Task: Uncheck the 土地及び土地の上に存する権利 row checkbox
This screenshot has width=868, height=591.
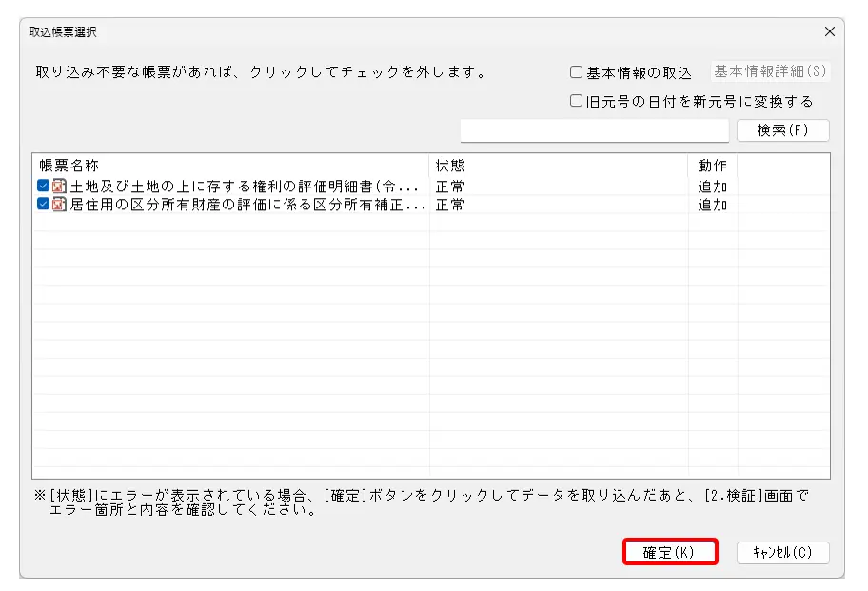Action: (44, 187)
